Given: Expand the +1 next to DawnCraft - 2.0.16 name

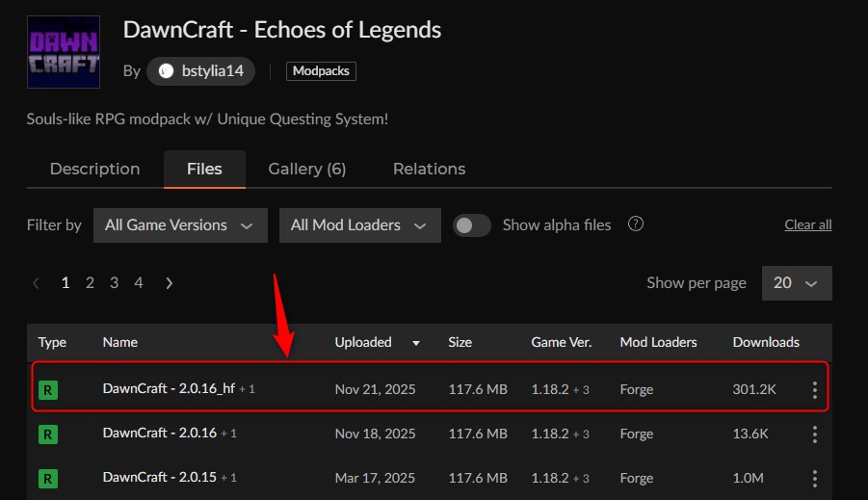Looking at the screenshot, I should coord(228,434).
